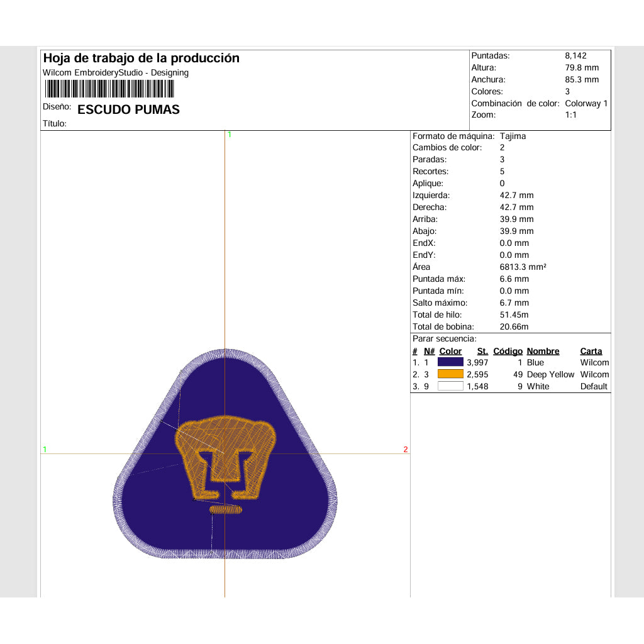Image resolution: width=644 pixels, height=644 pixels.
Task: Click the Total de hilo value 51.45m
Action: pos(514,314)
